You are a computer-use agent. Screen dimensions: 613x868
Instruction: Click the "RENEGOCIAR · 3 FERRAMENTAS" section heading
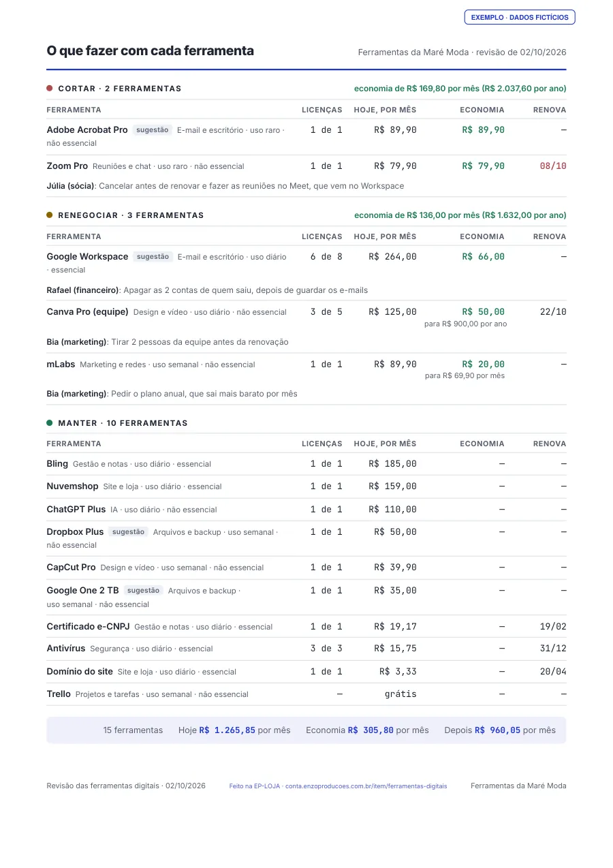(x=131, y=215)
